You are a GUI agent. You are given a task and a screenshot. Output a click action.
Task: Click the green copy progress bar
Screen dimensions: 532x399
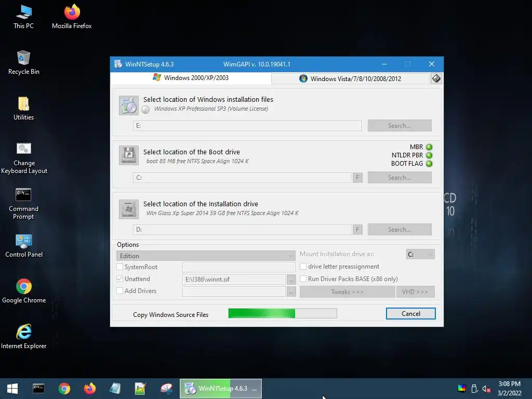pos(283,313)
